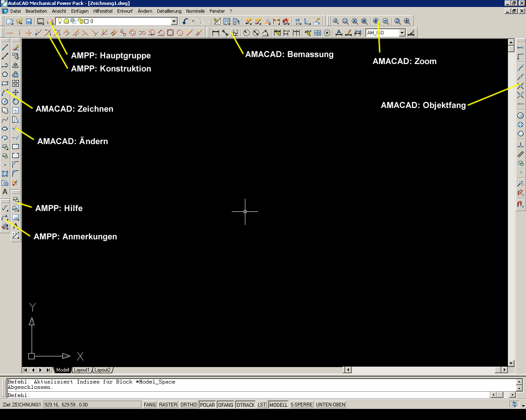526x420 pixels.
Task: Open the undo history dropdown arrow
Action: coord(193,21)
